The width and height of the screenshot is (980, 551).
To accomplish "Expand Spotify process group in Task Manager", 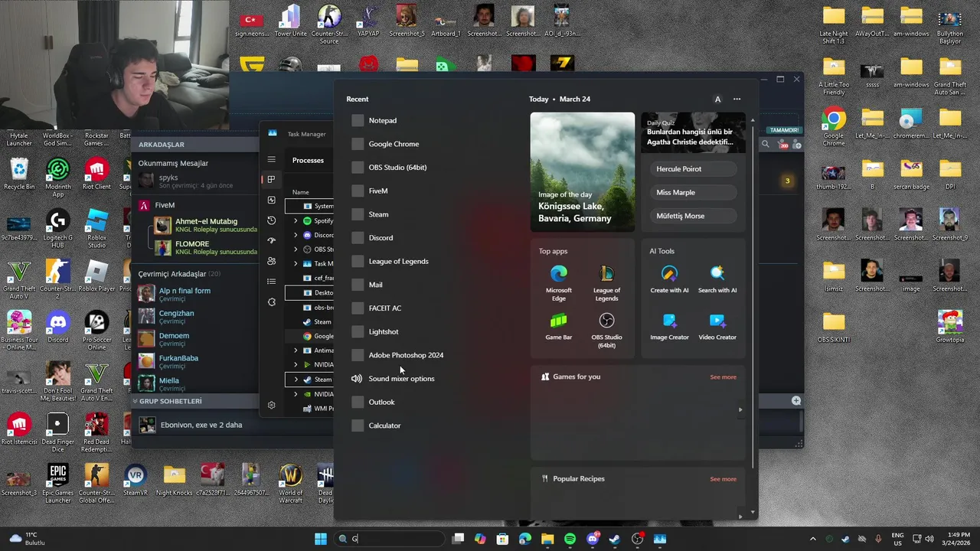I will tap(296, 220).
